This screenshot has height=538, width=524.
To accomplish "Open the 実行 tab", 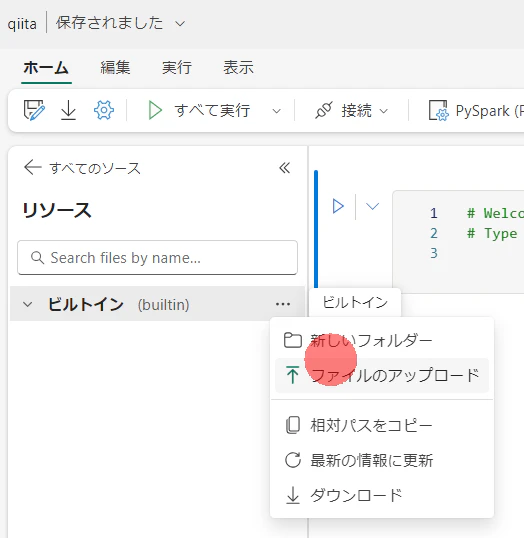I will [177, 68].
